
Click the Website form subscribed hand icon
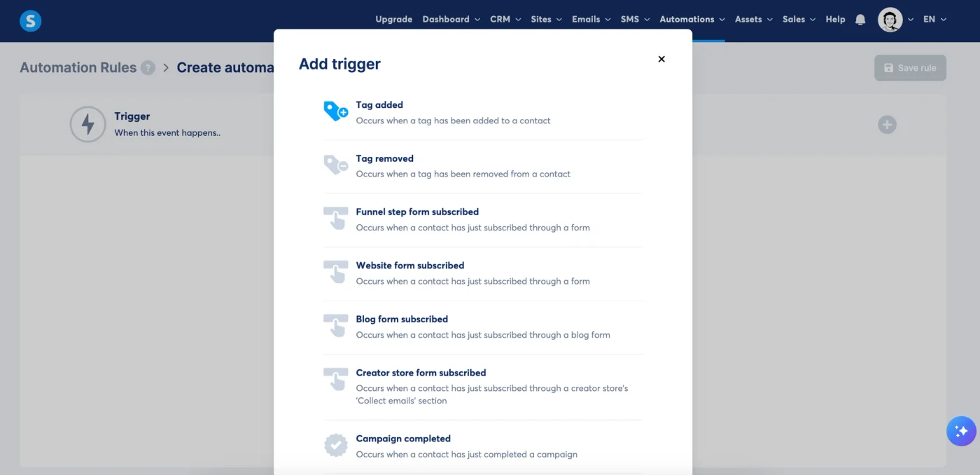pyautogui.click(x=335, y=272)
